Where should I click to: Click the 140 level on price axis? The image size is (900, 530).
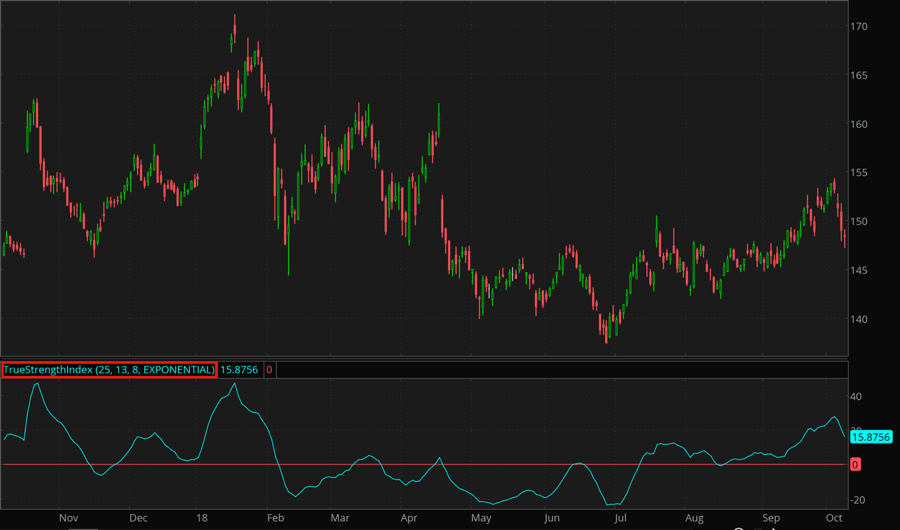coord(859,320)
